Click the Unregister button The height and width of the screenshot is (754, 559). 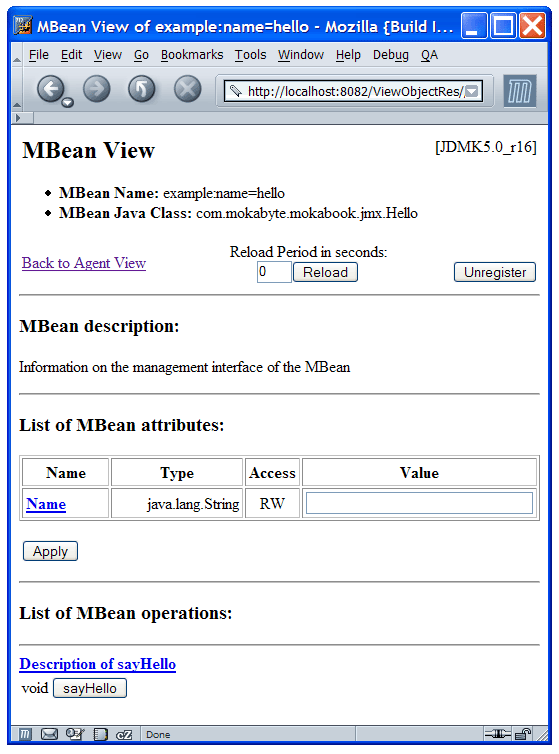click(x=495, y=272)
